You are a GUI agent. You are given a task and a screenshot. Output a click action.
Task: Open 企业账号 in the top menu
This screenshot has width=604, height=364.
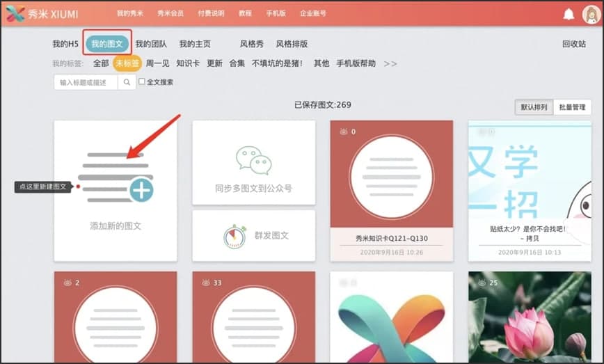313,13
